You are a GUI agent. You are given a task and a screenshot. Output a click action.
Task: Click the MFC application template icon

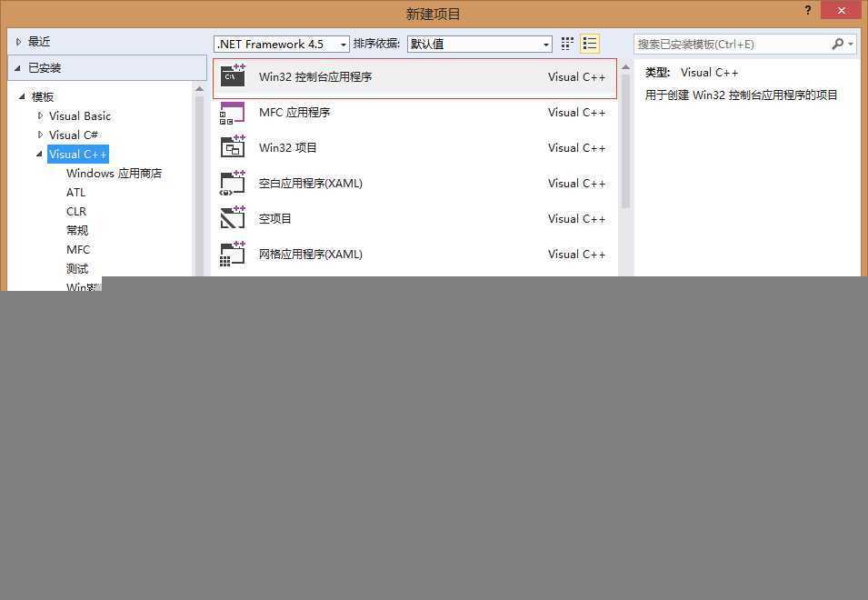click(233, 113)
